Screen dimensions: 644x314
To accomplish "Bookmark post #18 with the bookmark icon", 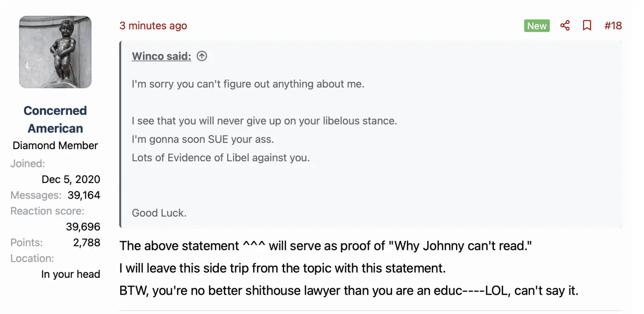I will pos(587,26).
